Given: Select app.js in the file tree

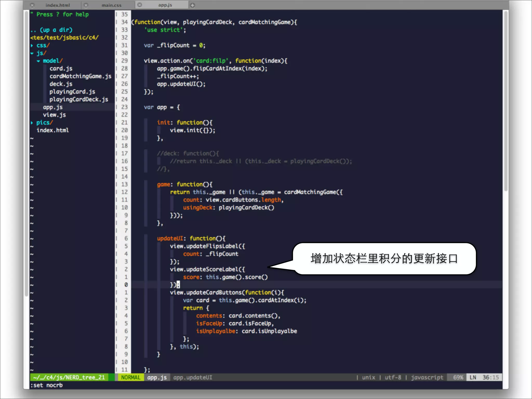Looking at the screenshot, I should click(x=53, y=107).
